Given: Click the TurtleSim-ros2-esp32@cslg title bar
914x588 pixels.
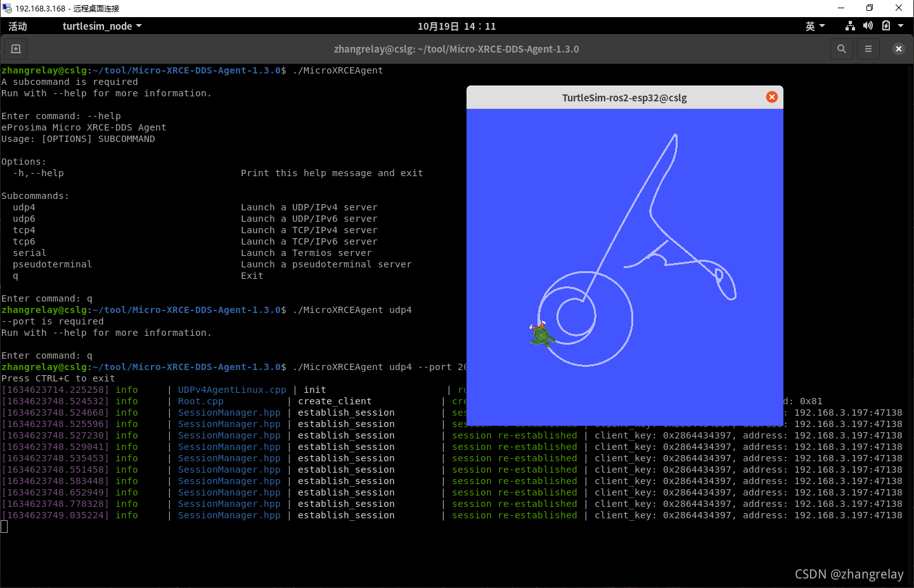Looking at the screenshot, I should [x=624, y=98].
